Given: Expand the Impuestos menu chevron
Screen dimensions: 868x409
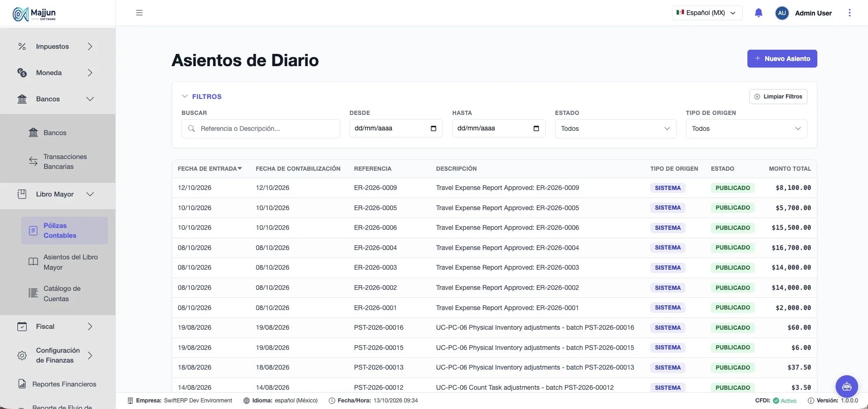Looking at the screenshot, I should [90, 46].
